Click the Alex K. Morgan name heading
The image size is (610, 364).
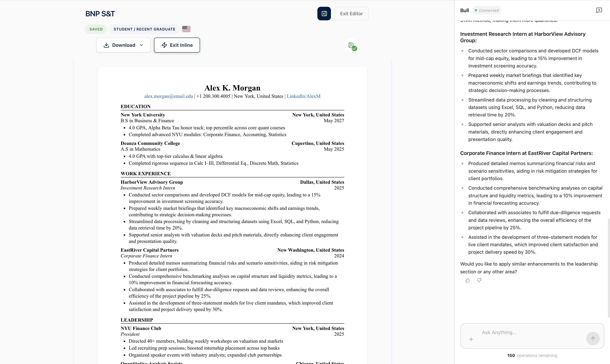(232, 88)
